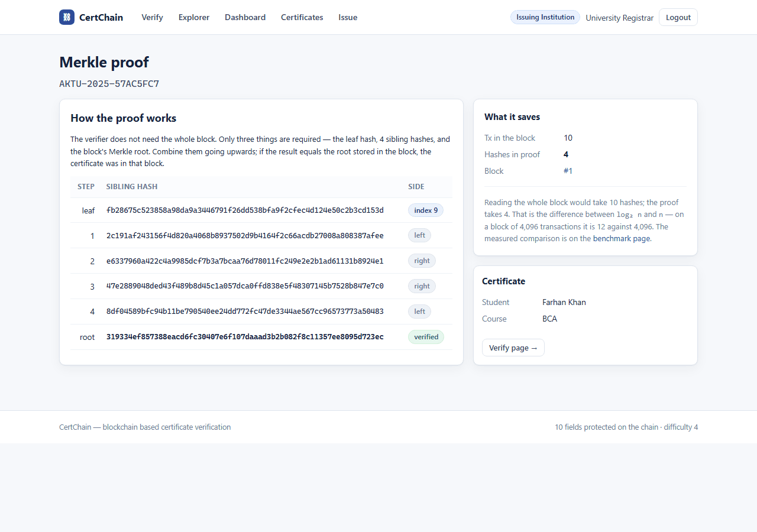Click the Hashes in proof value 4
Viewport: 757px width, 532px height.
click(566, 154)
